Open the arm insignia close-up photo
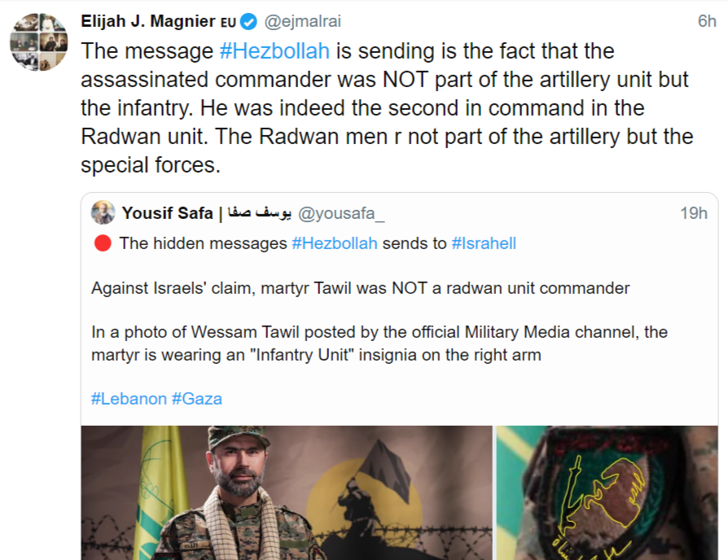728x560 pixels. 607,492
